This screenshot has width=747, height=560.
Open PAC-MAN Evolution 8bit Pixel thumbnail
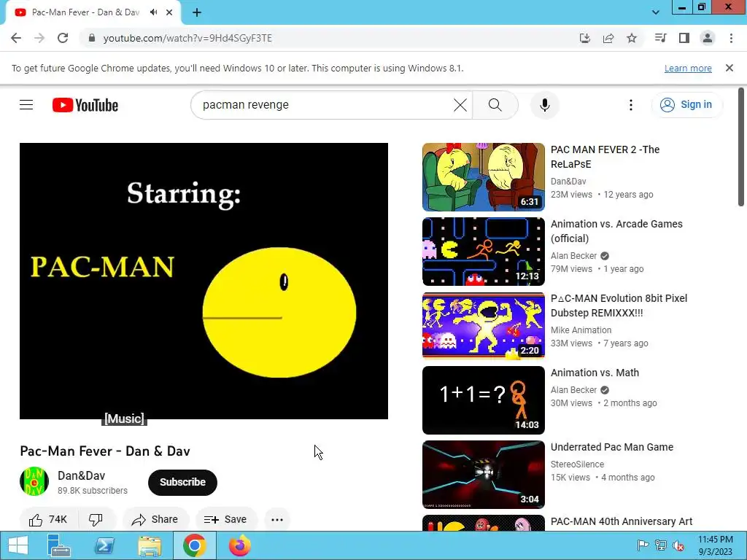pos(483,326)
